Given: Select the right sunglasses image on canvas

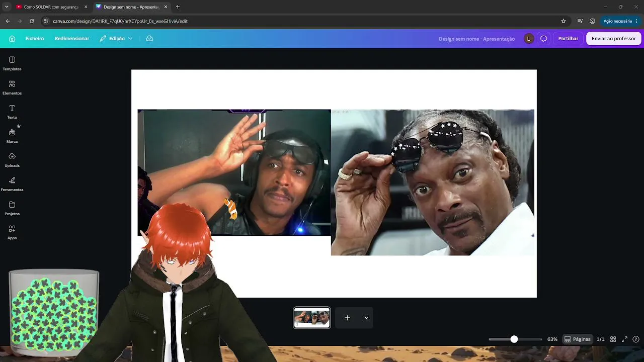Looking at the screenshot, I should click(x=433, y=183).
